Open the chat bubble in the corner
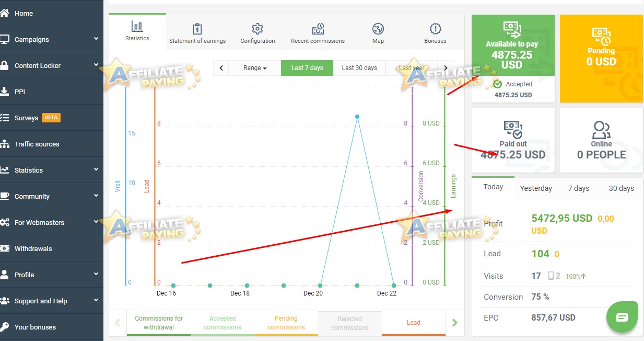Image resolution: width=644 pixels, height=341 pixels. pos(622,316)
